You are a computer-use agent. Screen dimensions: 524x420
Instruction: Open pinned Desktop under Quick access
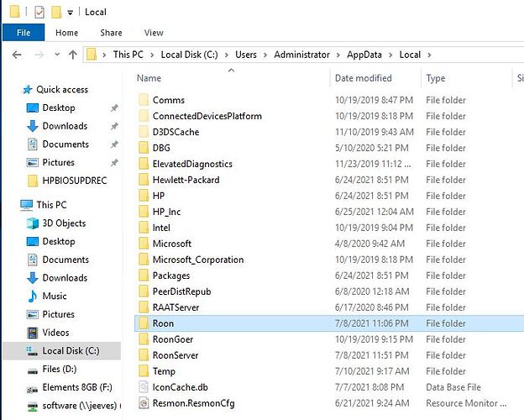59,108
